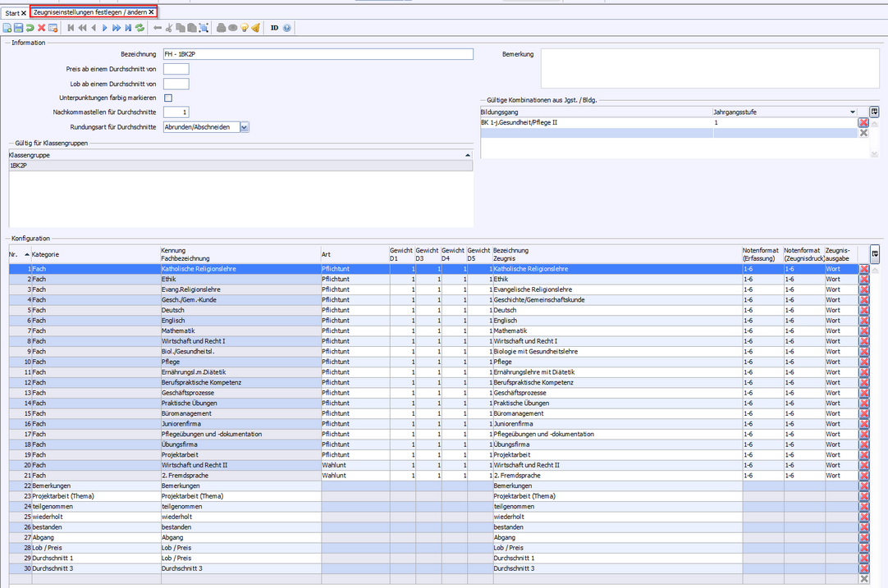Jump to the first record
The width and height of the screenshot is (888, 588).
(x=71, y=28)
